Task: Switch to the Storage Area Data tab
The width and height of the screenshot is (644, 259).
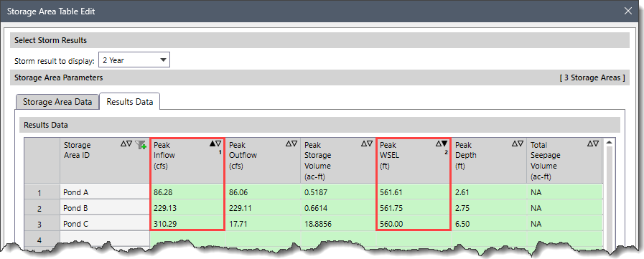Action: click(x=57, y=102)
